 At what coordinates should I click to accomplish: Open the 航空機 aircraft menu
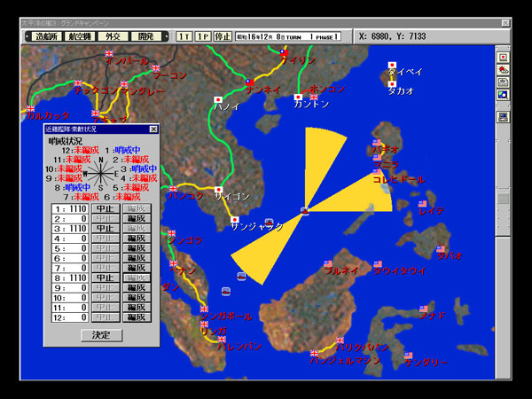[81, 36]
